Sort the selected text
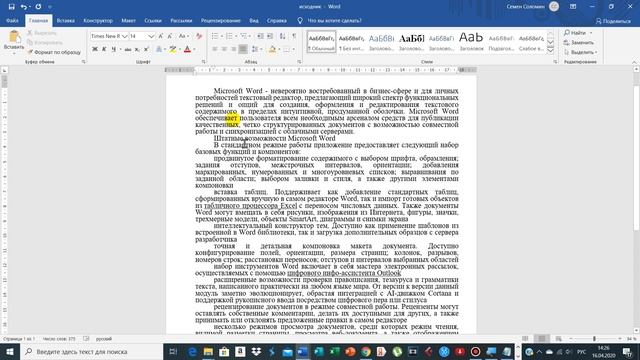The width and height of the screenshot is (640, 360). point(282,36)
